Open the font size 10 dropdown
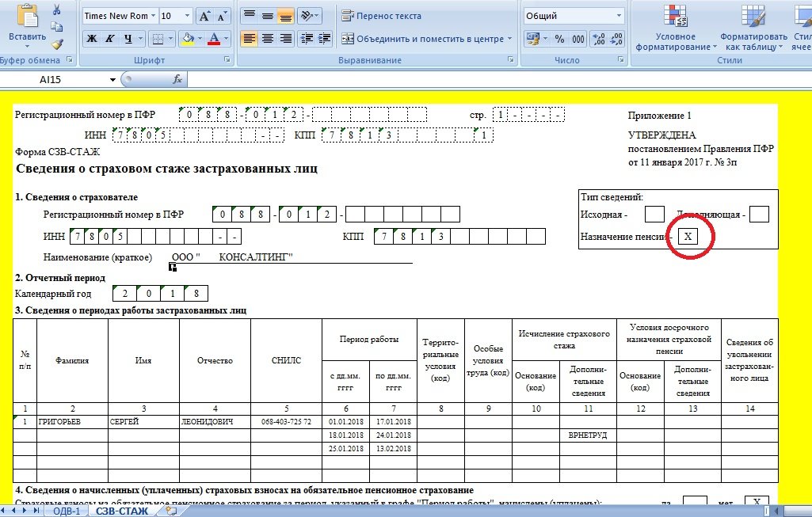Screen dimensions: 812x517 coord(187,16)
